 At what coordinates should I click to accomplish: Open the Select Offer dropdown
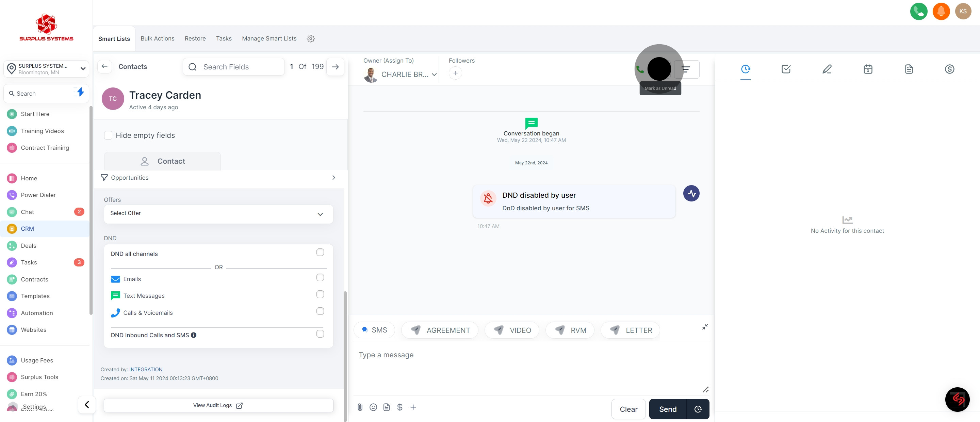pos(218,214)
